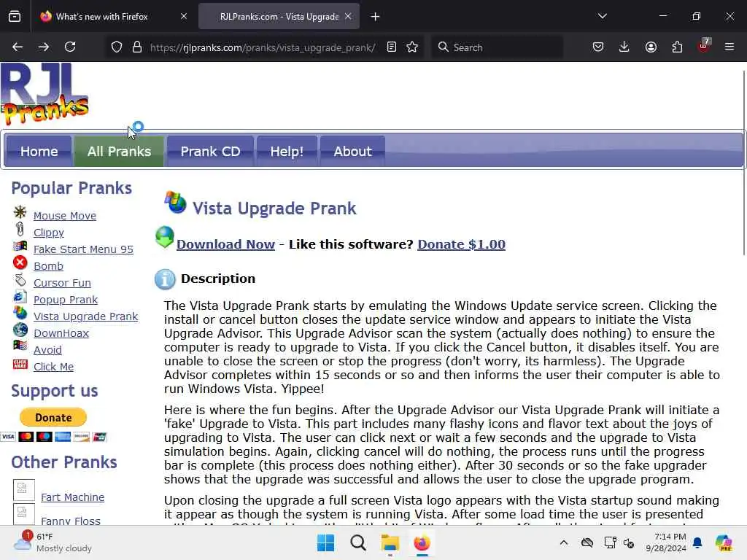Viewport: 747px width, 560px height.
Task: Click the Fake Start Menu 95 flag icon
Action: [20, 246]
